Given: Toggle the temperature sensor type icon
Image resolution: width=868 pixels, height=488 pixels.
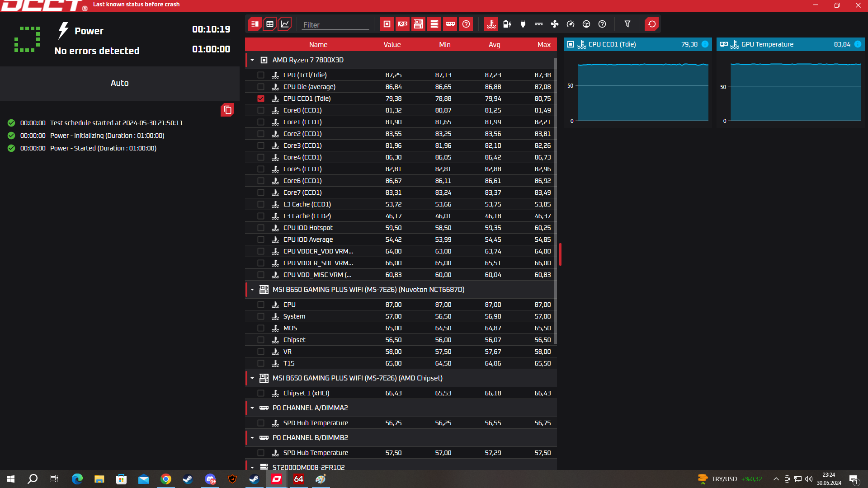Looking at the screenshot, I should (x=491, y=24).
